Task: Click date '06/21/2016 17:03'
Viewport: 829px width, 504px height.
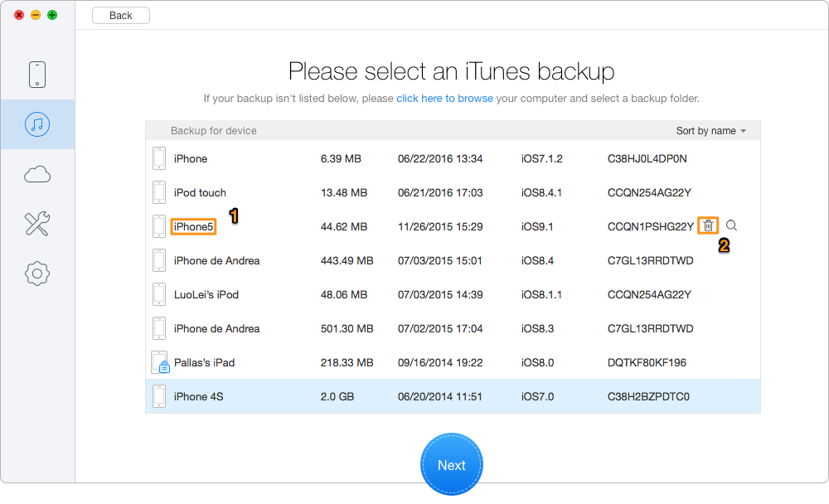Action: tap(440, 192)
